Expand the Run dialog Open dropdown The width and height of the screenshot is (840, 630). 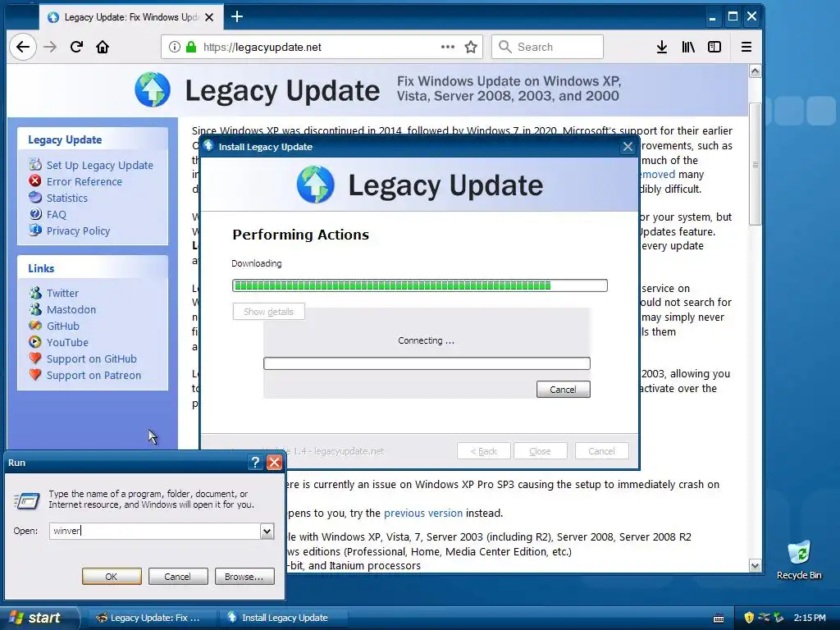coord(267,531)
